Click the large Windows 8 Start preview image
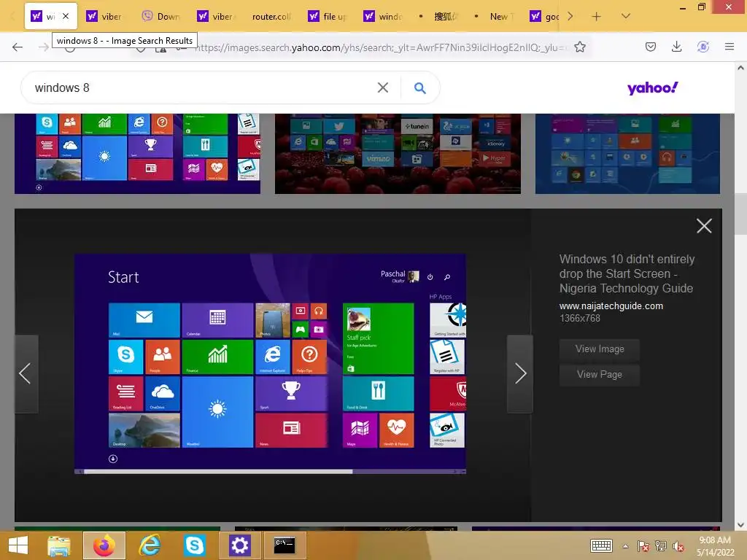 (270, 364)
